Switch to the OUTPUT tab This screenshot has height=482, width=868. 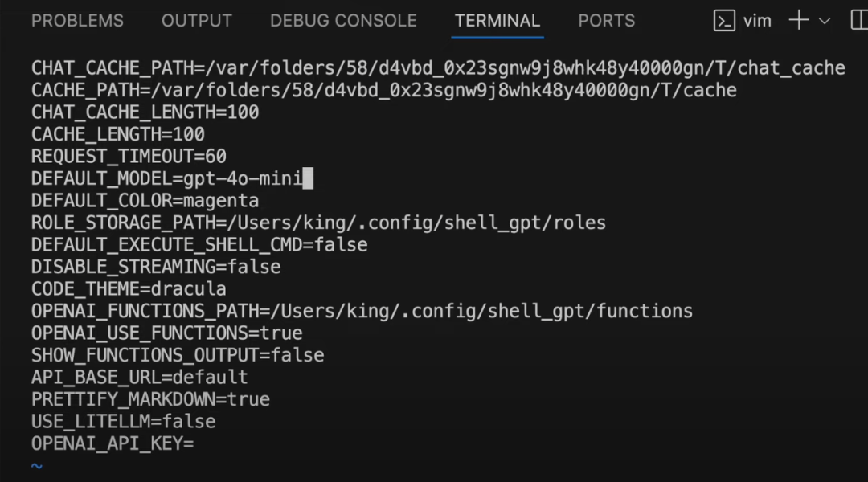point(196,20)
